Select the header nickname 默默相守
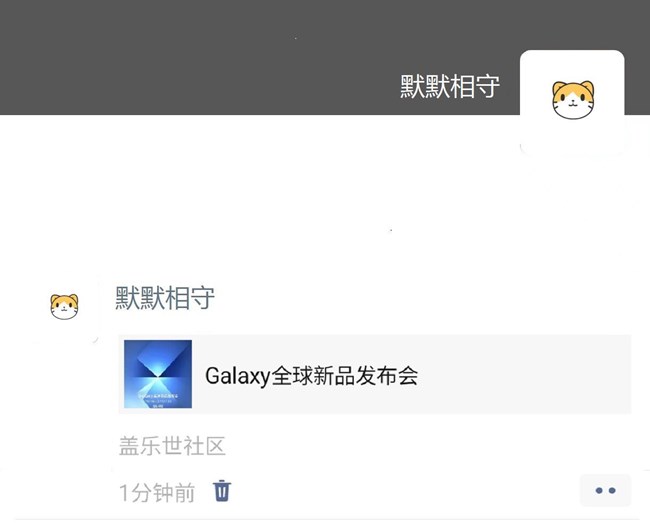The image size is (650, 526). 450,87
